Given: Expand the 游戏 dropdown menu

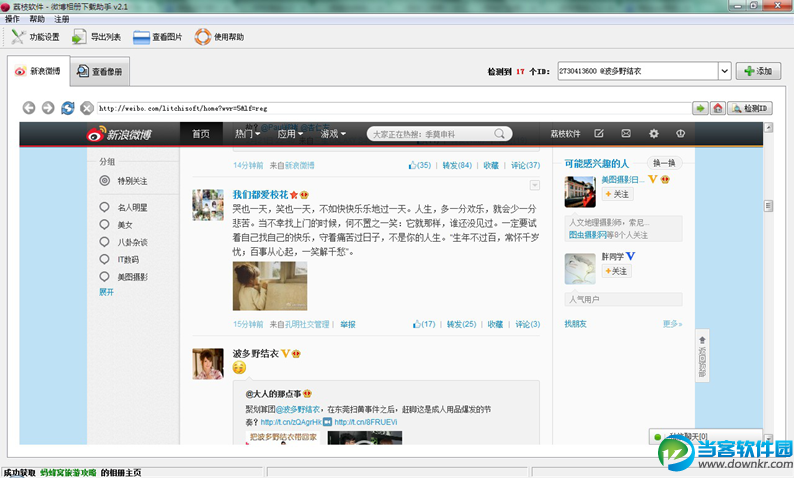Looking at the screenshot, I should click(x=333, y=134).
